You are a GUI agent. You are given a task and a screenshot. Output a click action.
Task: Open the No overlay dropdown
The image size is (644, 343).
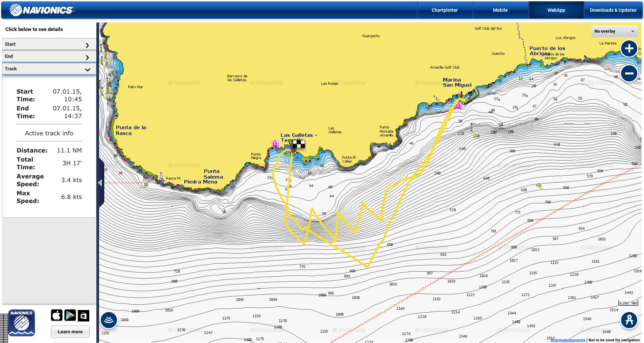coord(614,31)
